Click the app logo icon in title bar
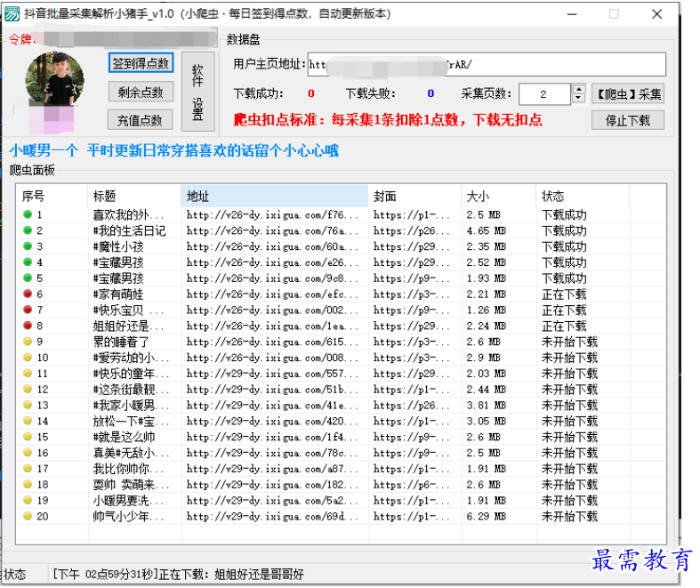The width and height of the screenshot is (700, 588). point(12,14)
